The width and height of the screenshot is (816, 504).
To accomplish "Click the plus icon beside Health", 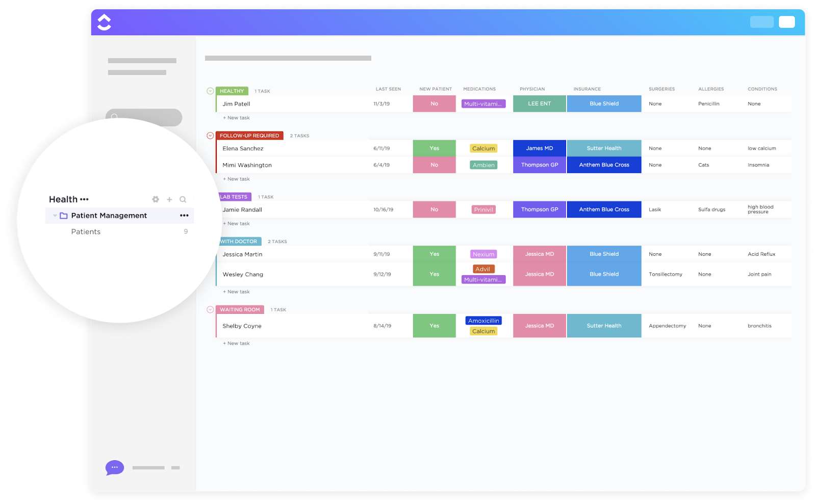I will (169, 199).
